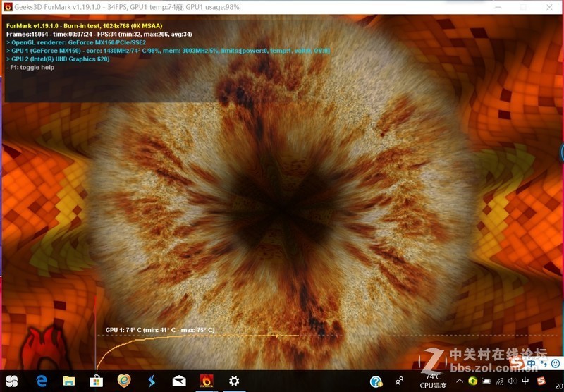Select the FurMark flame taskbar icon
This screenshot has height=392, width=564.
[x=207, y=381]
